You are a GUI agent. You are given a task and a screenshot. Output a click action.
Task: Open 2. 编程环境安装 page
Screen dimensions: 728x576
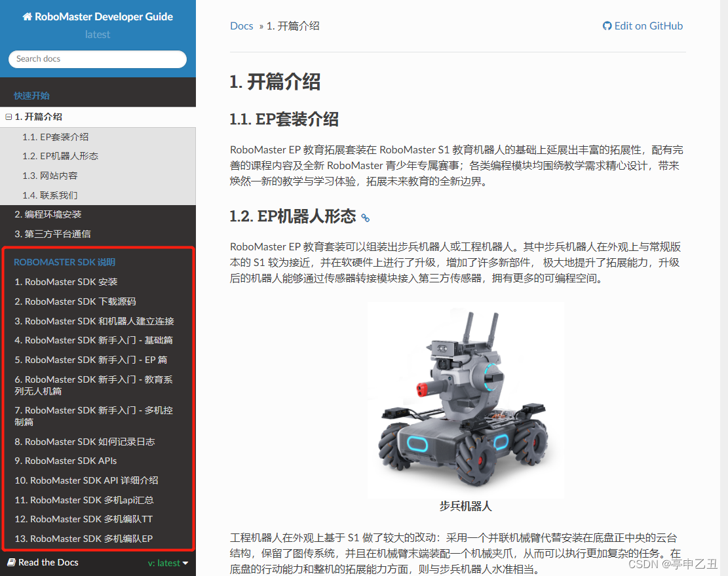tap(48, 214)
